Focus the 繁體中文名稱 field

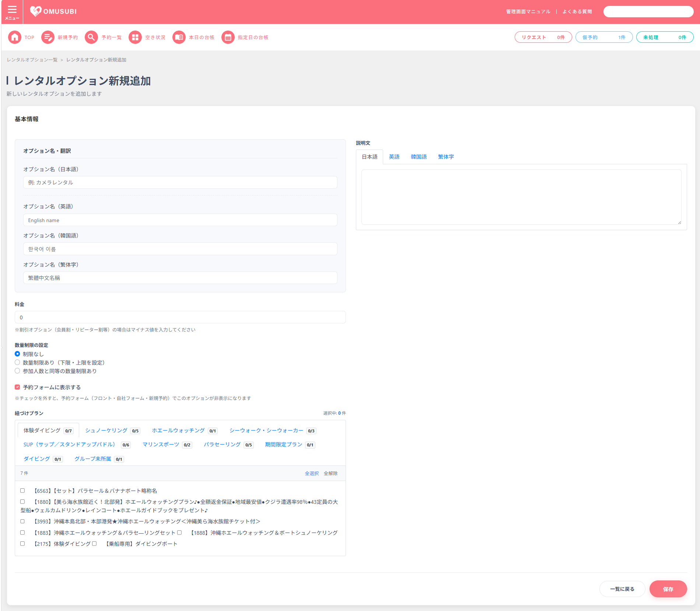coord(180,278)
